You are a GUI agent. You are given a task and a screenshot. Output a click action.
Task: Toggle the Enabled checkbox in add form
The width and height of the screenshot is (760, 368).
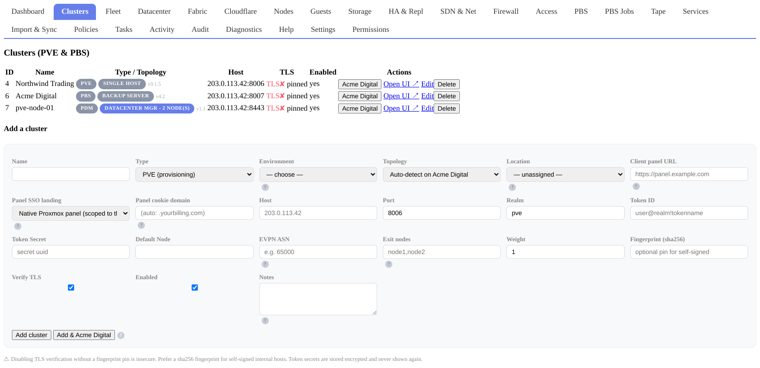[x=195, y=288]
